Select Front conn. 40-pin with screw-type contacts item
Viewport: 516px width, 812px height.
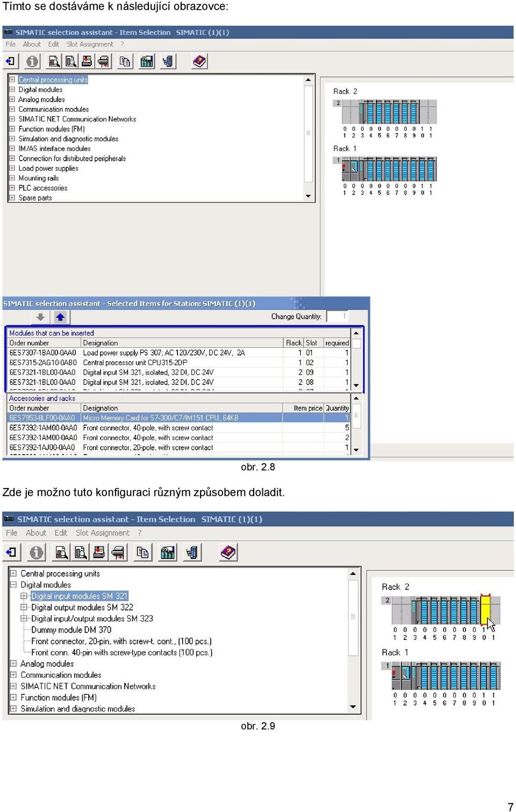[x=122, y=652]
